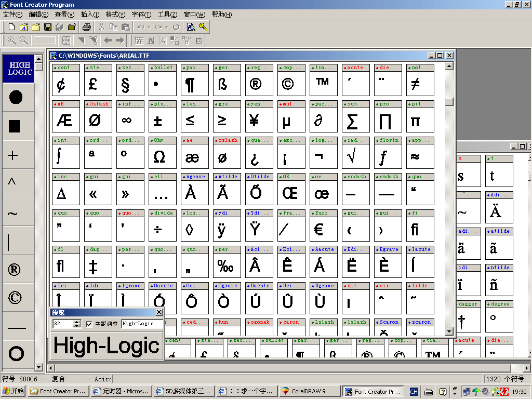The image size is (532, 399).
Task: Click the undo arrow icon
Action: coord(141,27)
